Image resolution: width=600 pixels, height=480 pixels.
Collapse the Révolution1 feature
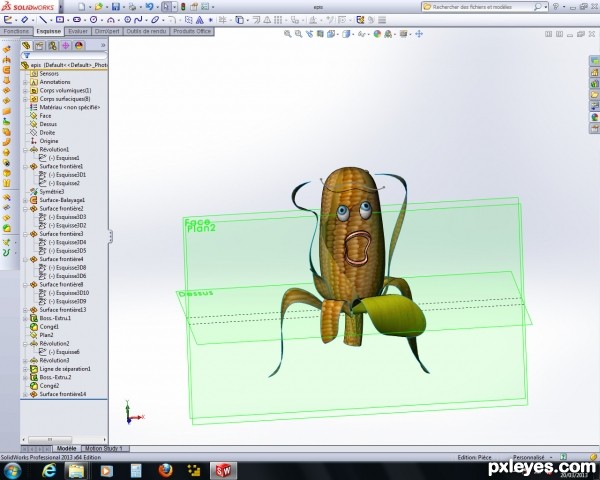(25, 150)
